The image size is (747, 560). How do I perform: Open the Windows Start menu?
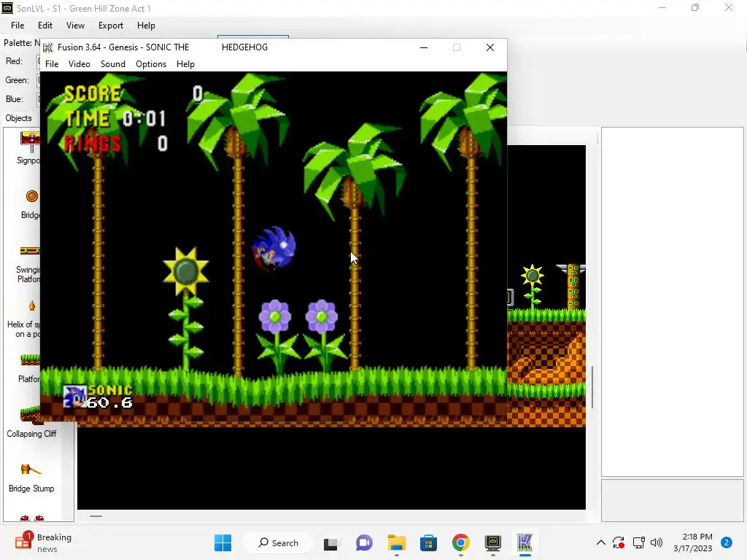pos(222,542)
